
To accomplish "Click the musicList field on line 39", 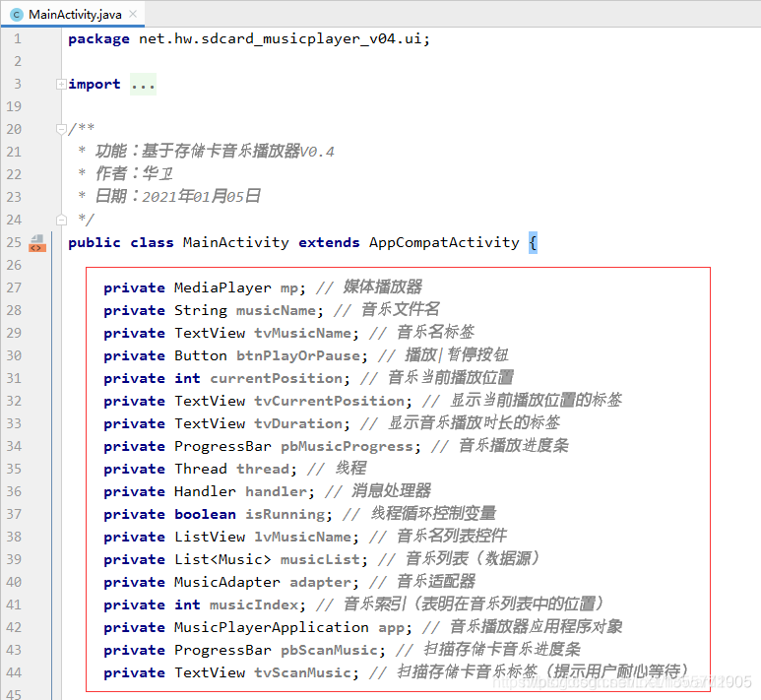I will pyautogui.click(x=321, y=560).
